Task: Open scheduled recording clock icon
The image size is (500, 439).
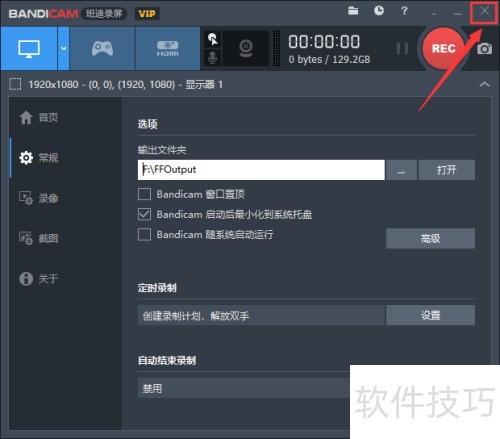Action: pos(379,11)
